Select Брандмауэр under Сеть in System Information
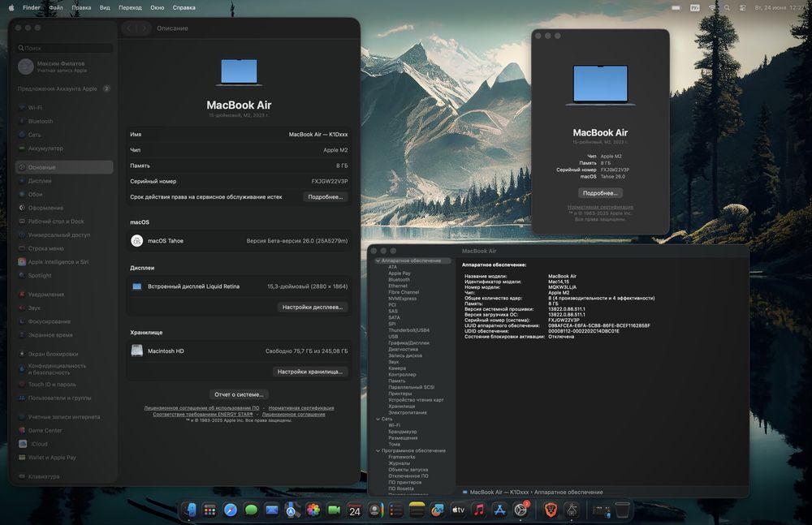 coord(403,432)
